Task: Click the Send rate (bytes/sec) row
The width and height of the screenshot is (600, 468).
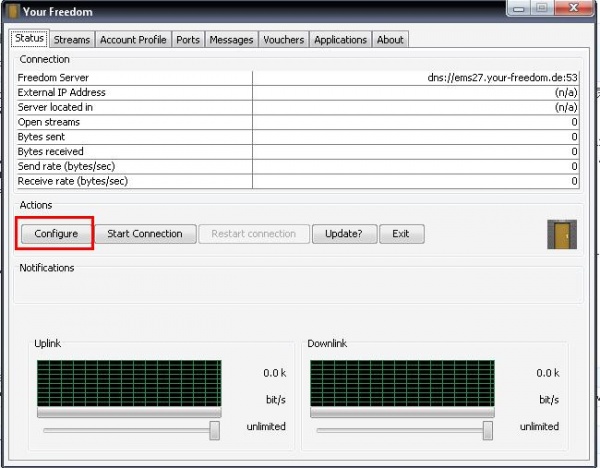Action: [x=298, y=166]
